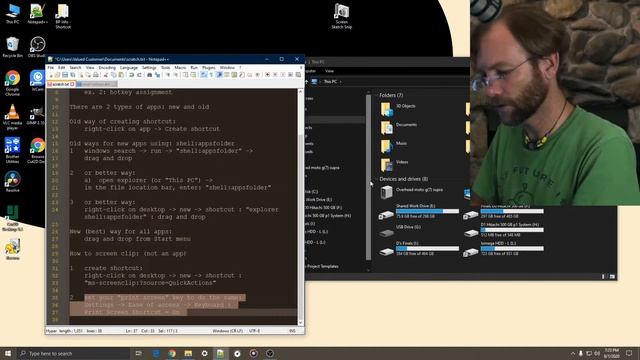This screenshot has width=640, height=360.
Task: Click the Paste icon in Notepad++ toolbar
Action: pos(121,75)
